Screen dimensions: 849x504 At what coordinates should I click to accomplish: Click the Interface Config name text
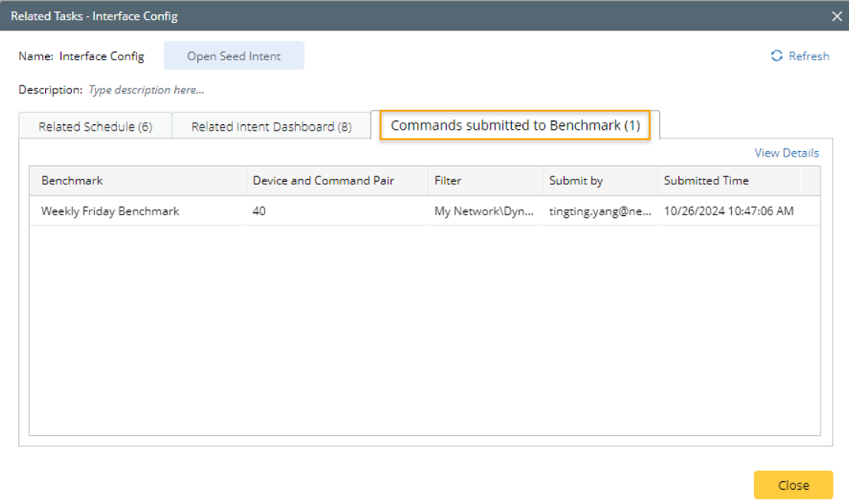[x=101, y=56]
